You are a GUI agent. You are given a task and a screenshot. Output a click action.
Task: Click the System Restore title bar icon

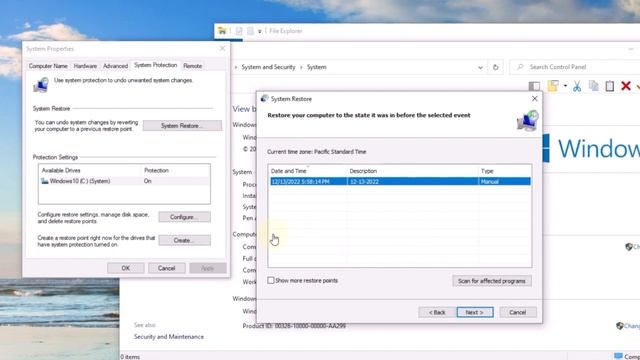pyautogui.click(x=264, y=98)
